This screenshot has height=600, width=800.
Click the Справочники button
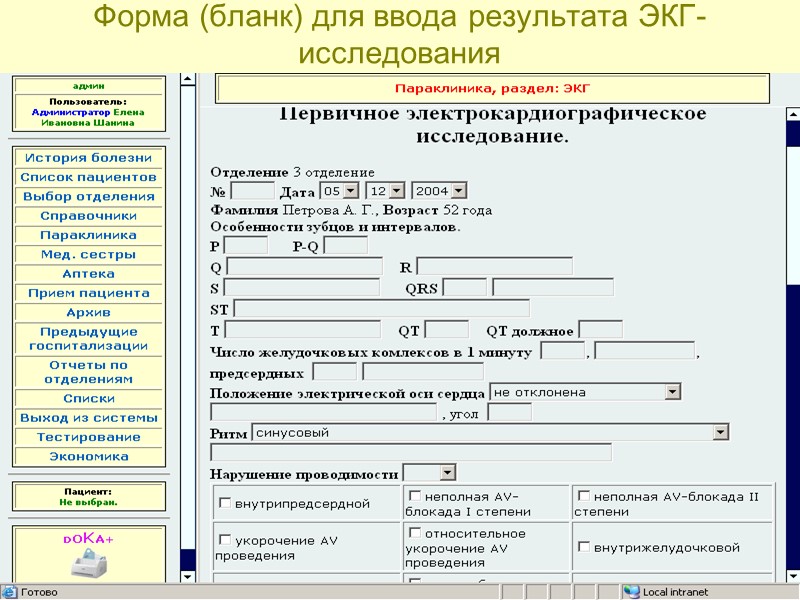point(89,215)
